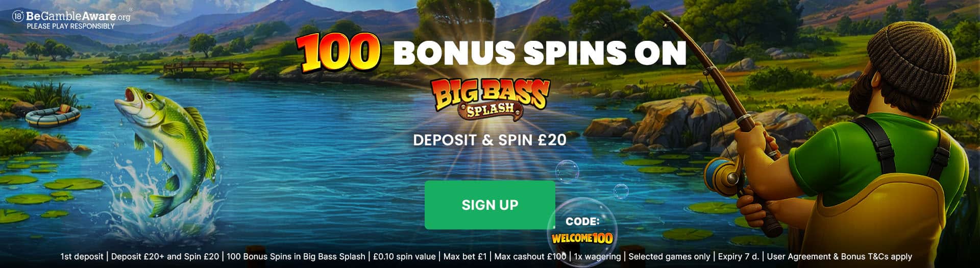Click the PLEASE PLAY RESPONSIBLY text
The image size is (980, 268).
coord(71,26)
